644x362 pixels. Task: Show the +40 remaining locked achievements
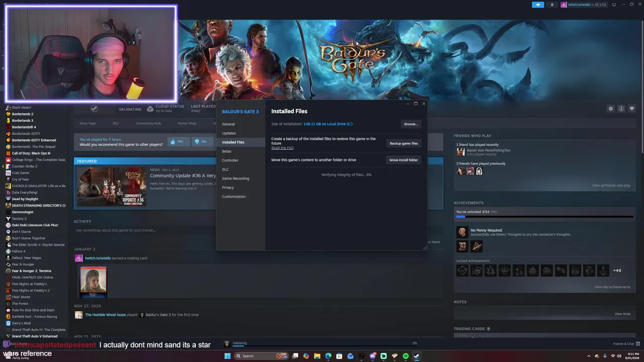tap(617, 270)
